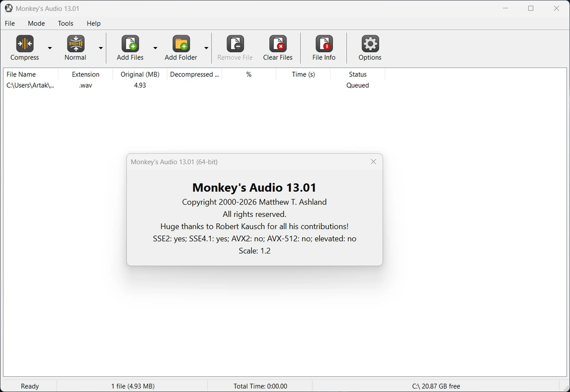Click the Clear Files icon
Screen dimensions: 570x392
(278, 44)
